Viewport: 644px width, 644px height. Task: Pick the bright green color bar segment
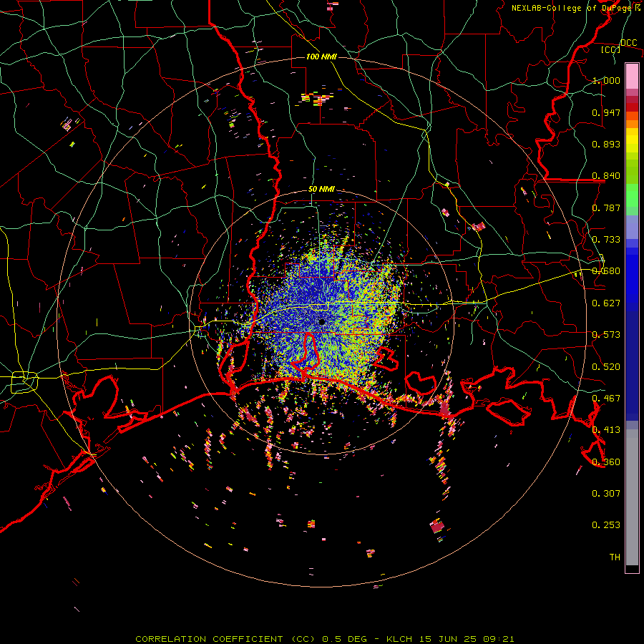632,195
